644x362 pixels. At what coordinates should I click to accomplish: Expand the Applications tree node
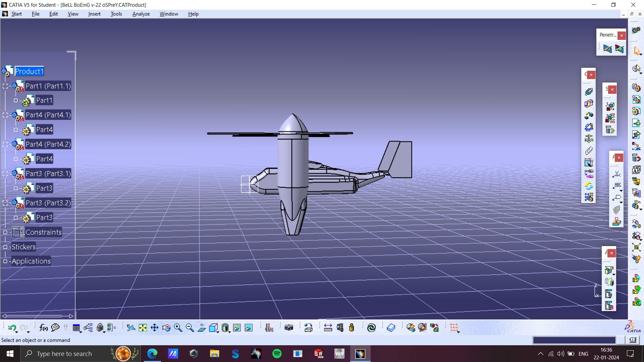point(5,261)
